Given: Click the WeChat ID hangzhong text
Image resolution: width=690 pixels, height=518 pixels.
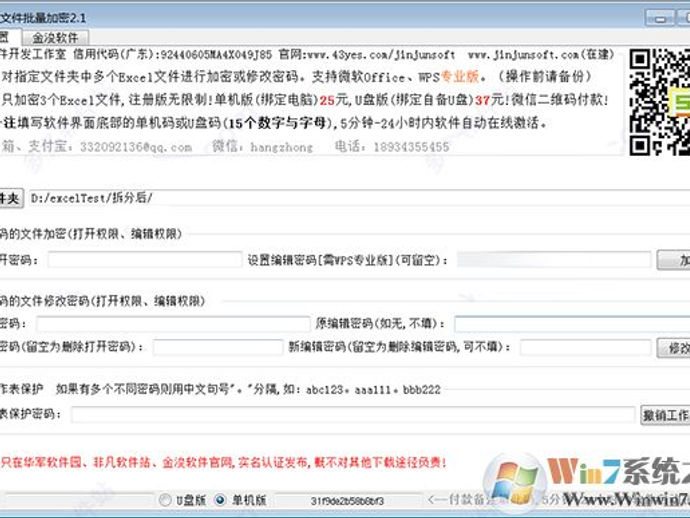Looking at the screenshot, I should point(282,147).
